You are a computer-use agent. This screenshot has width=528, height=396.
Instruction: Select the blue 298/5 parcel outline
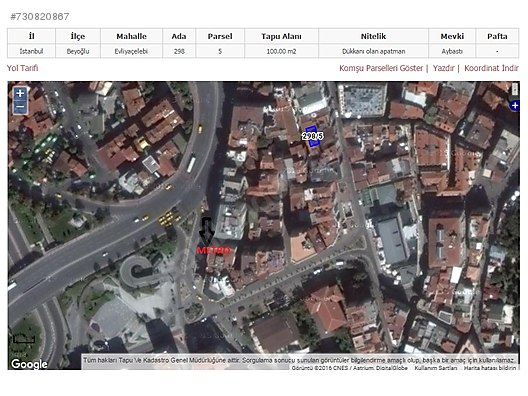[312, 136]
